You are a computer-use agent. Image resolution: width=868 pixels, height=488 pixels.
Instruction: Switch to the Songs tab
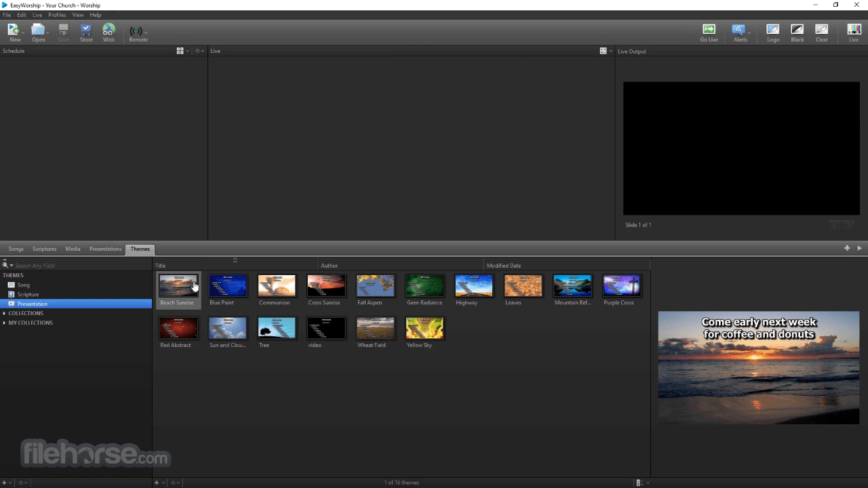coord(16,249)
